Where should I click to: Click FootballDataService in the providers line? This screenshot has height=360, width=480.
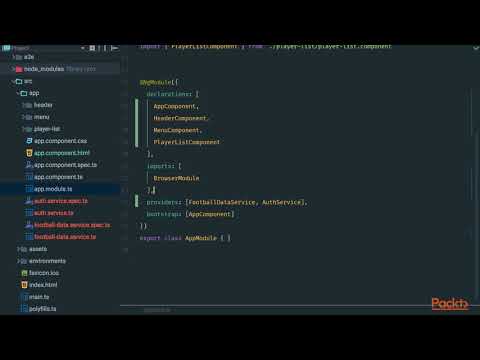[222, 202]
